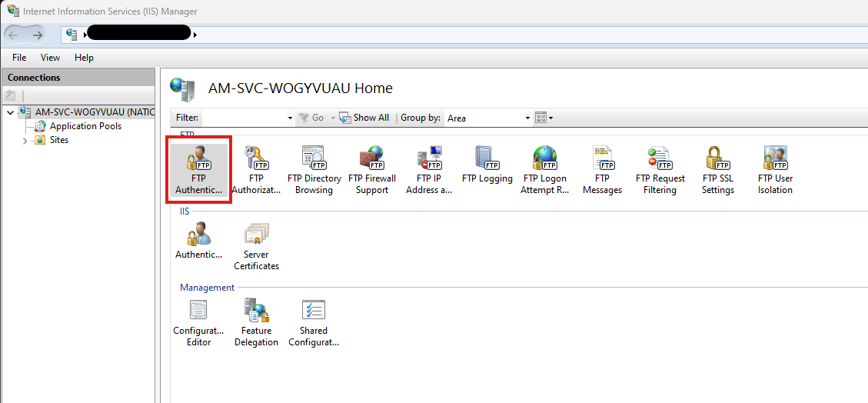Select FTP SSL Settings icon
This screenshot has width=868, height=403.
click(717, 171)
